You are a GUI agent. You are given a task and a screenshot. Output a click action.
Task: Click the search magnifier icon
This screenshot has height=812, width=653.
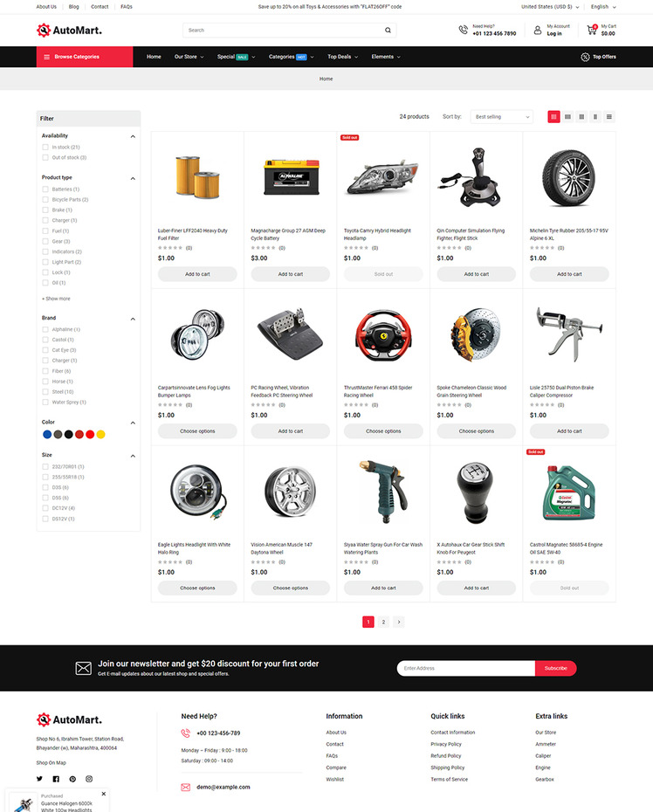coord(388,30)
